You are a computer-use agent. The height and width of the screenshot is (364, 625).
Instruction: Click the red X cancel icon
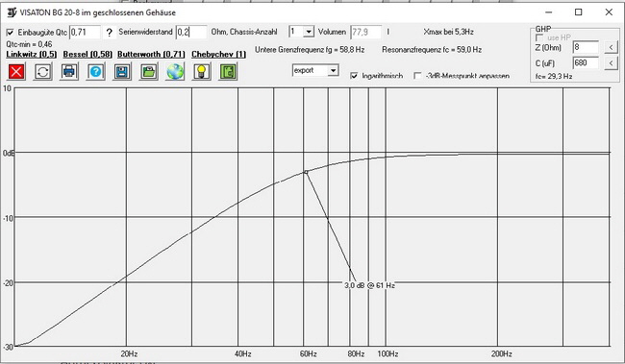coord(16,72)
